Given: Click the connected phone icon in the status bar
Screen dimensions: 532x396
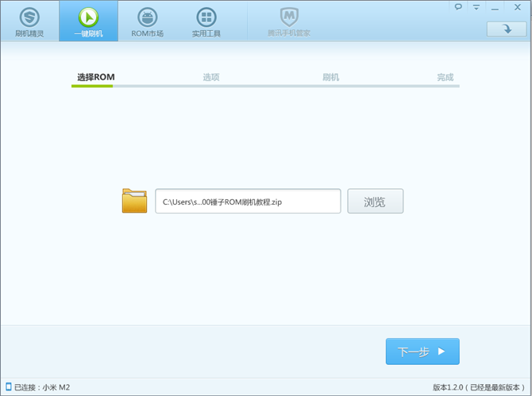Looking at the screenshot, I should tap(9, 386).
